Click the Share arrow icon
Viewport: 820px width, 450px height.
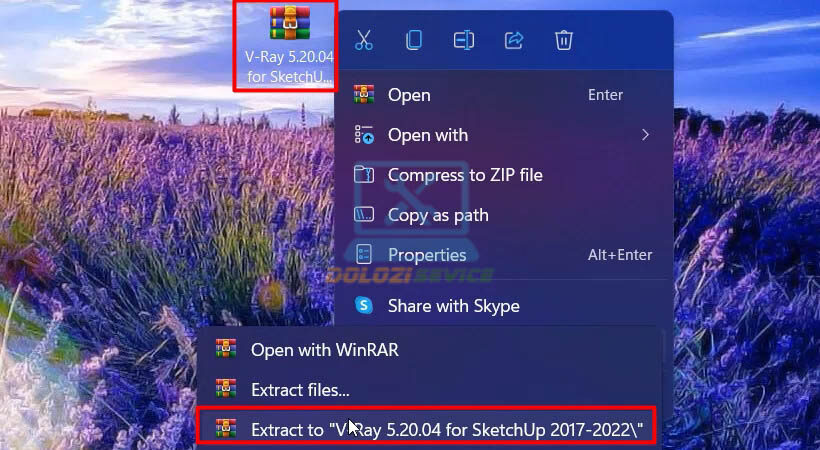(514, 41)
